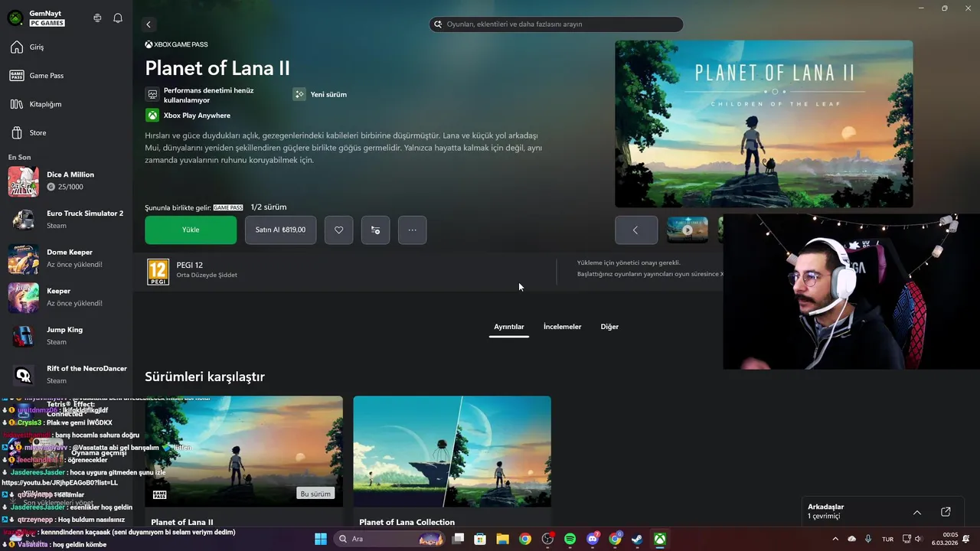Click the taskbar search box Ara
This screenshot has height=551, width=980.
388,539
